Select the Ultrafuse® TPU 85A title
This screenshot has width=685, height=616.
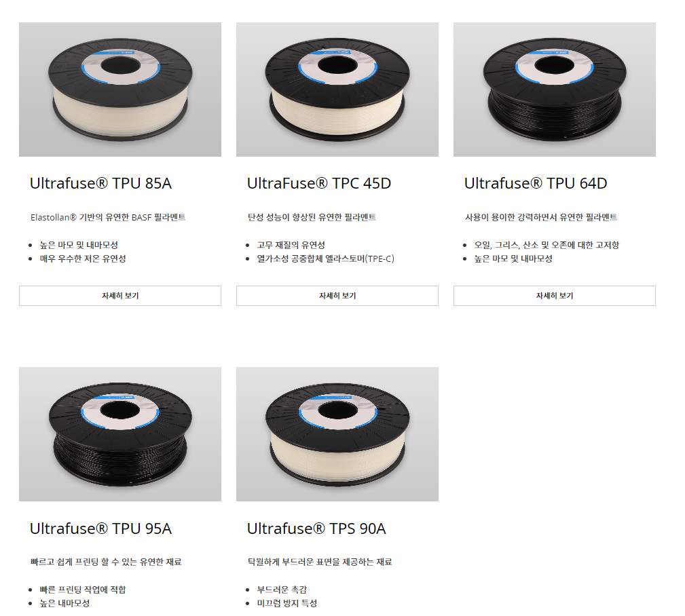pos(100,183)
